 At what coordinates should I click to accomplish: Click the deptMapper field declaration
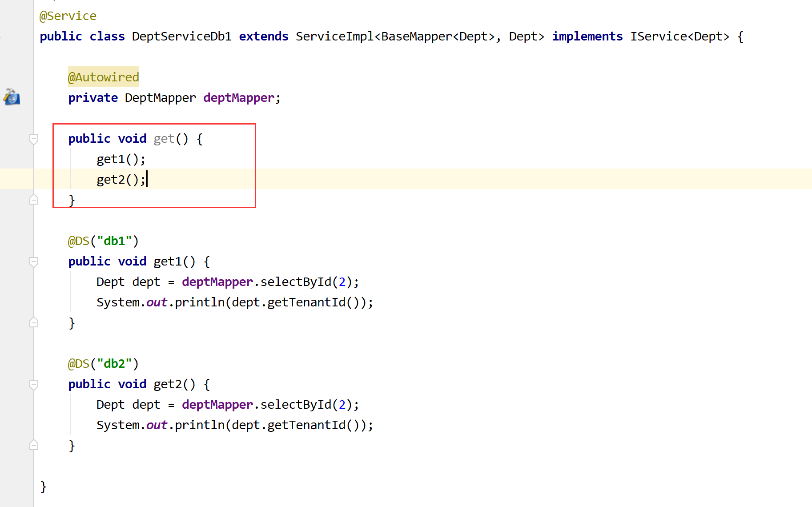click(238, 97)
